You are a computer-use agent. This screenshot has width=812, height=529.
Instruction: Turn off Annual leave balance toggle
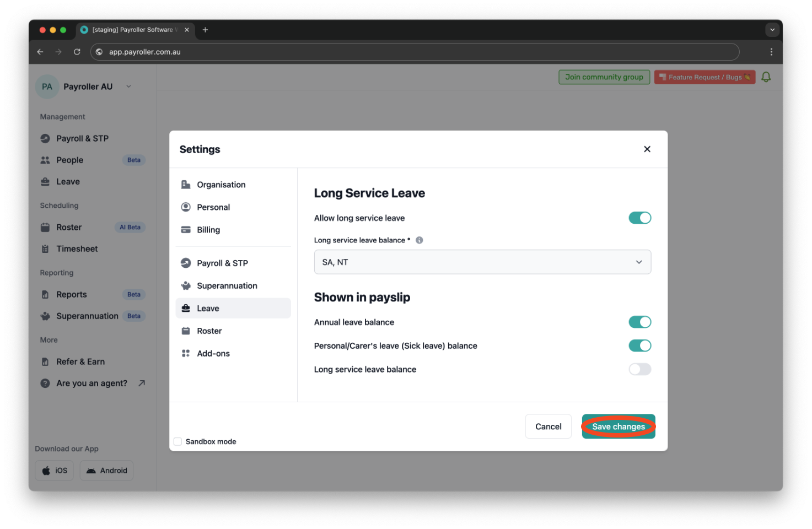[x=639, y=322]
